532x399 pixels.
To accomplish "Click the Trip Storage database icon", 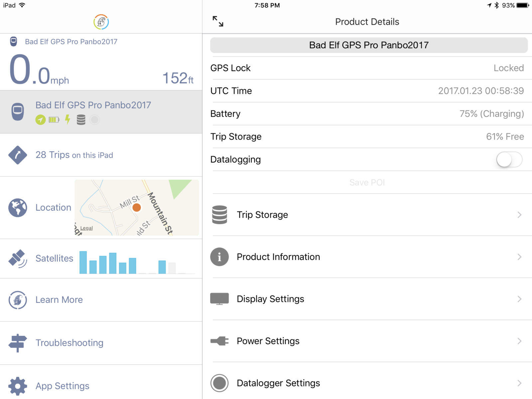I will click(x=219, y=215).
